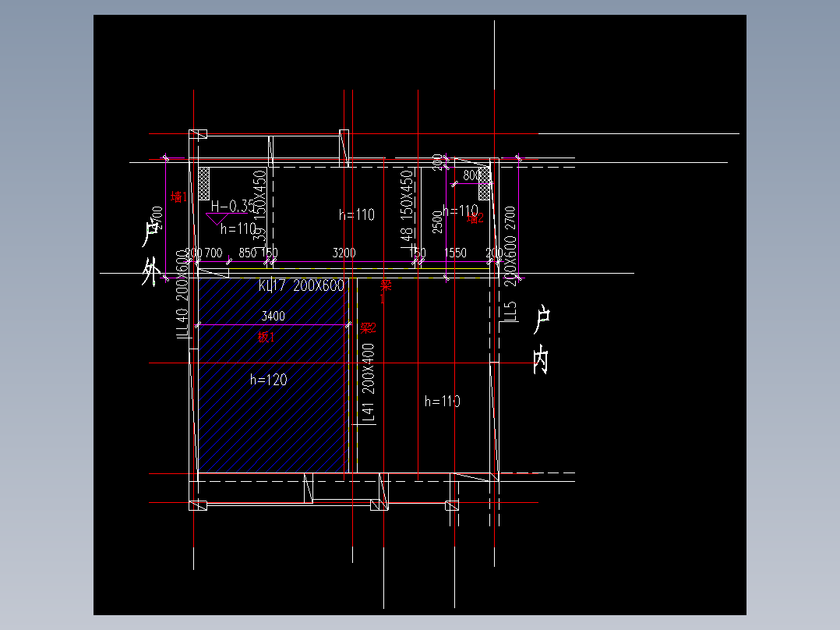Image resolution: width=840 pixels, height=630 pixels.
Task: Select the 户 character above 内
Action: click(542, 320)
